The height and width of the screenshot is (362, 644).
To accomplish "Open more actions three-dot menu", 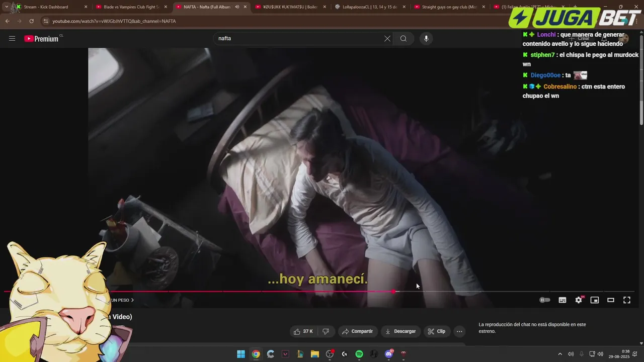I will point(459,331).
